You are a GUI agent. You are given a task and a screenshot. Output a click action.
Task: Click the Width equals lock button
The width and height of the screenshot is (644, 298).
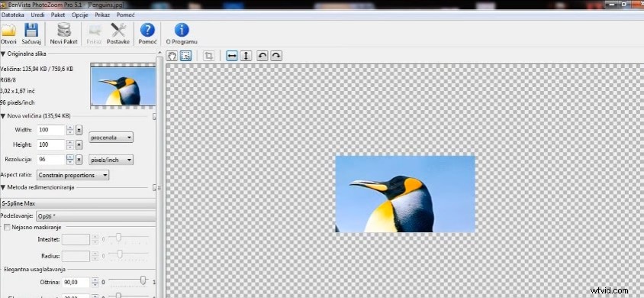(79, 131)
